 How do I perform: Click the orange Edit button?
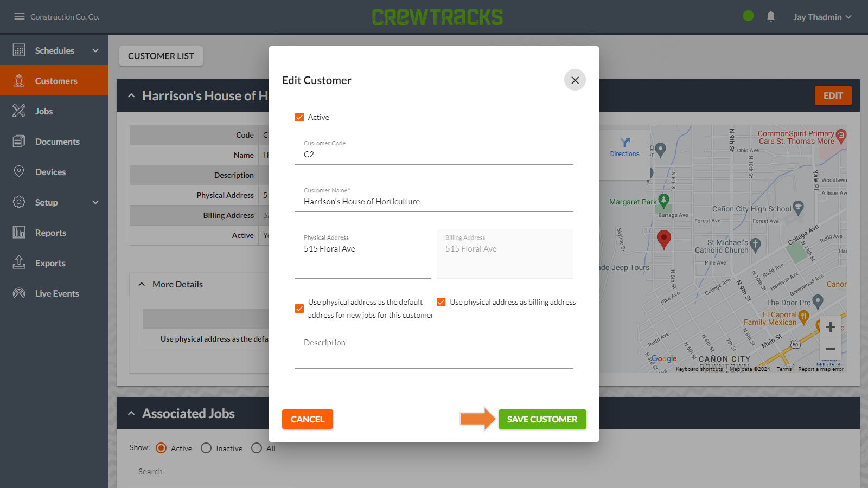(x=833, y=95)
